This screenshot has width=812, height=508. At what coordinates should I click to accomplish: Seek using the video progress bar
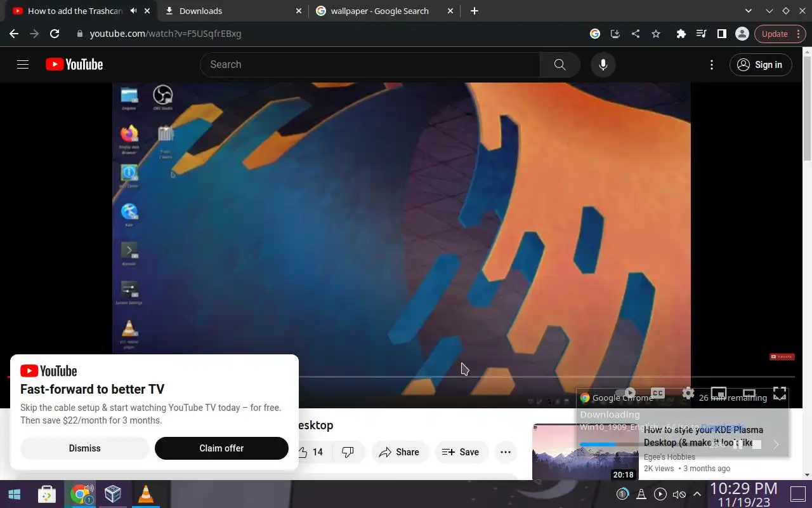pyautogui.click(x=402, y=377)
